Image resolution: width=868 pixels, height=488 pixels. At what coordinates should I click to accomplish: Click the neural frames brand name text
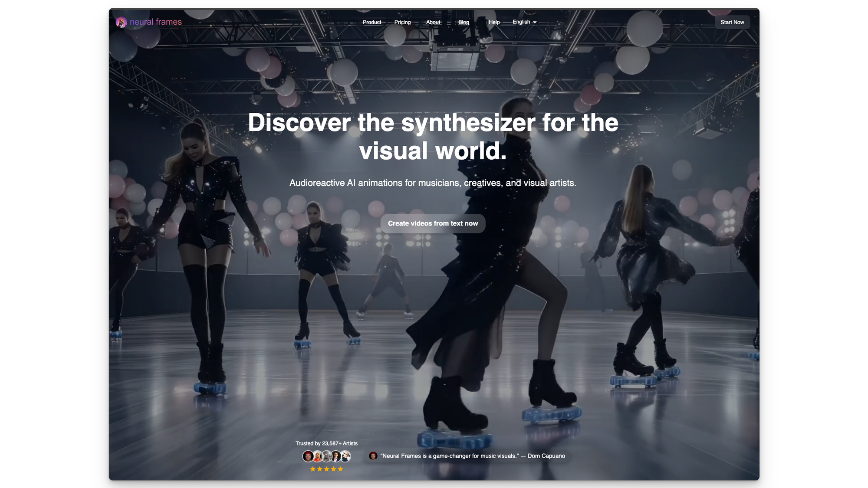click(155, 22)
